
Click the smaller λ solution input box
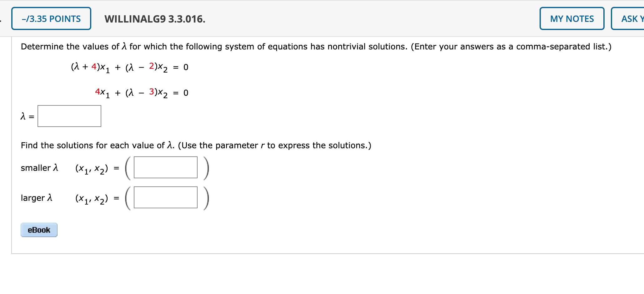click(x=165, y=168)
